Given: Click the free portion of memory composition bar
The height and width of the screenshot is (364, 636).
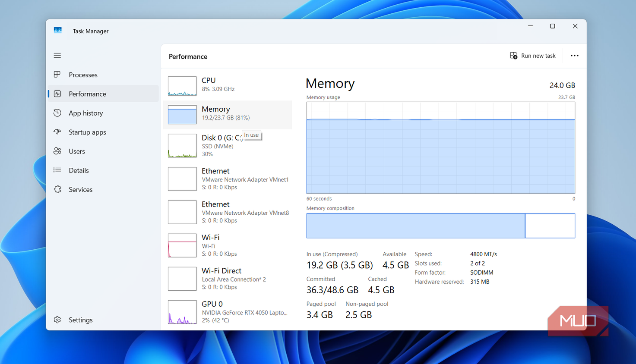Looking at the screenshot, I should 550,226.
